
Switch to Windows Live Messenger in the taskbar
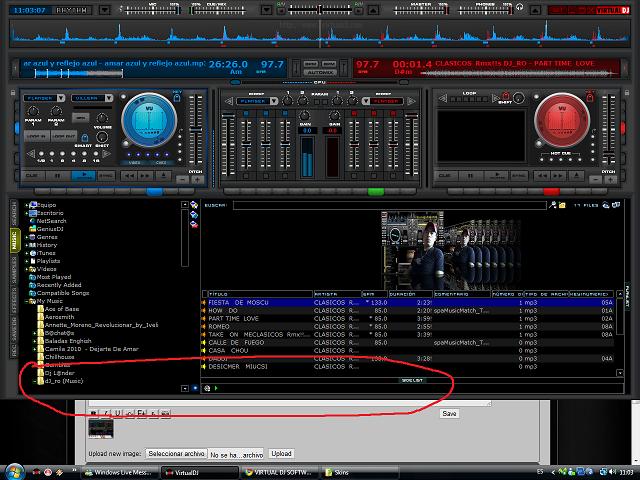pyautogui.click(x=119, y=472)
